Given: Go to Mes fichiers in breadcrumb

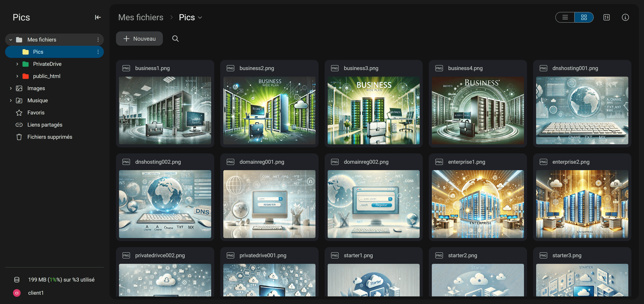Looking at the screenshot, I should pyautogui.click(x=140, y=17).
